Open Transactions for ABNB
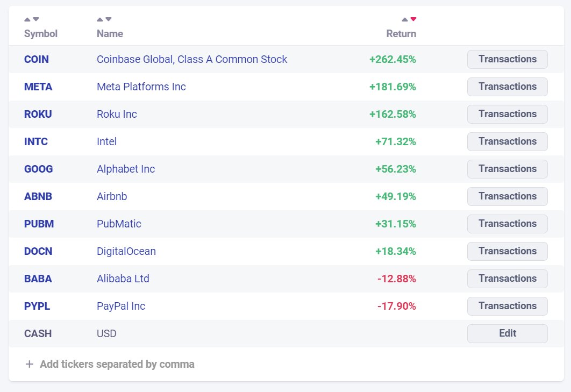The width and height of the screenshot is (571, 392). pos(507,196)
